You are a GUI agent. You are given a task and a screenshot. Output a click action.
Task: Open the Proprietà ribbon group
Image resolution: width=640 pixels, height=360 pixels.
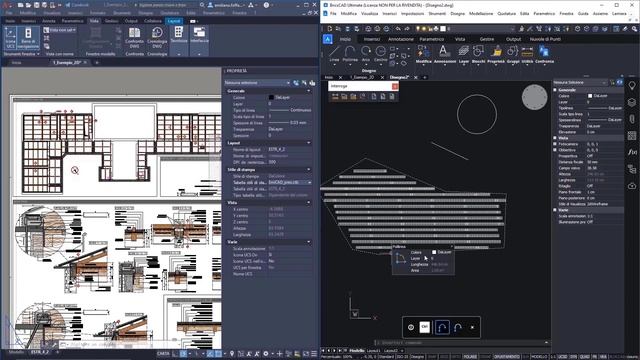[x=496, y=54]
